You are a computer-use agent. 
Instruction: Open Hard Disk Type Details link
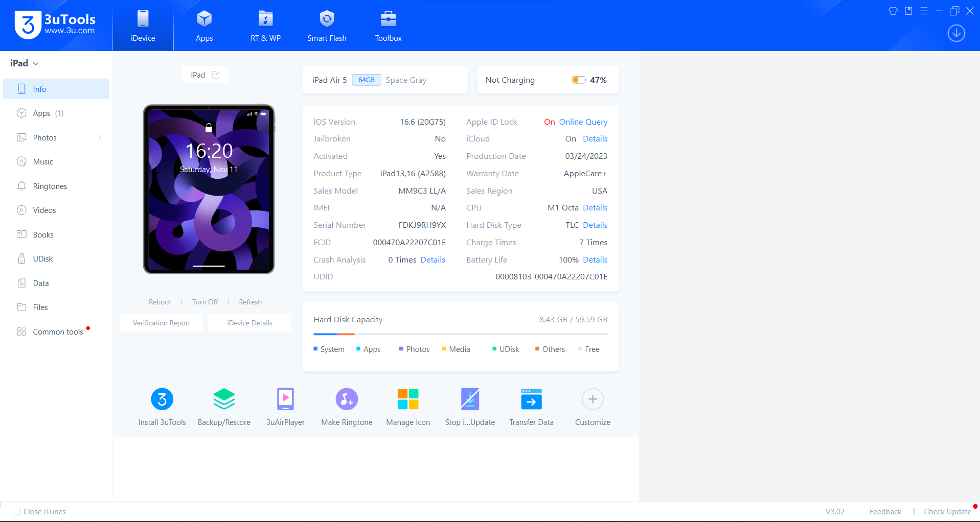pos(596,225)
